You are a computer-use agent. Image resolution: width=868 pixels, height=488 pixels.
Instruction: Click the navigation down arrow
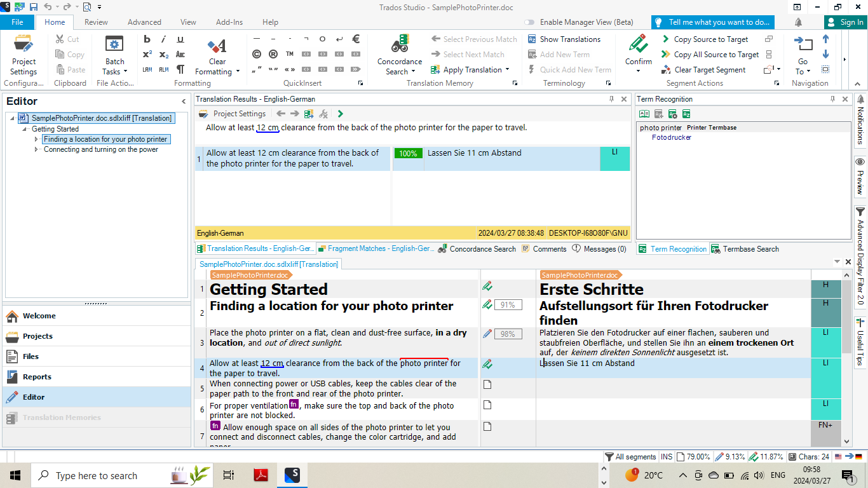(x=826, y=54)
